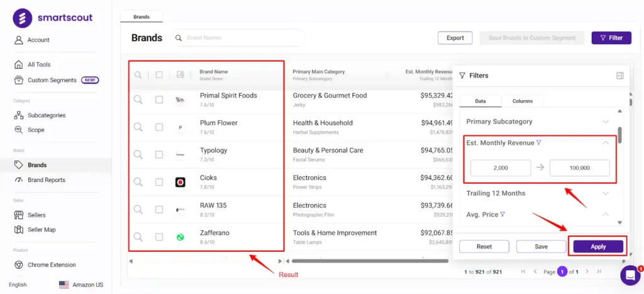Click the Brands tag icon
This screenshot has height=294, width=644.
(x=18, y=165)
